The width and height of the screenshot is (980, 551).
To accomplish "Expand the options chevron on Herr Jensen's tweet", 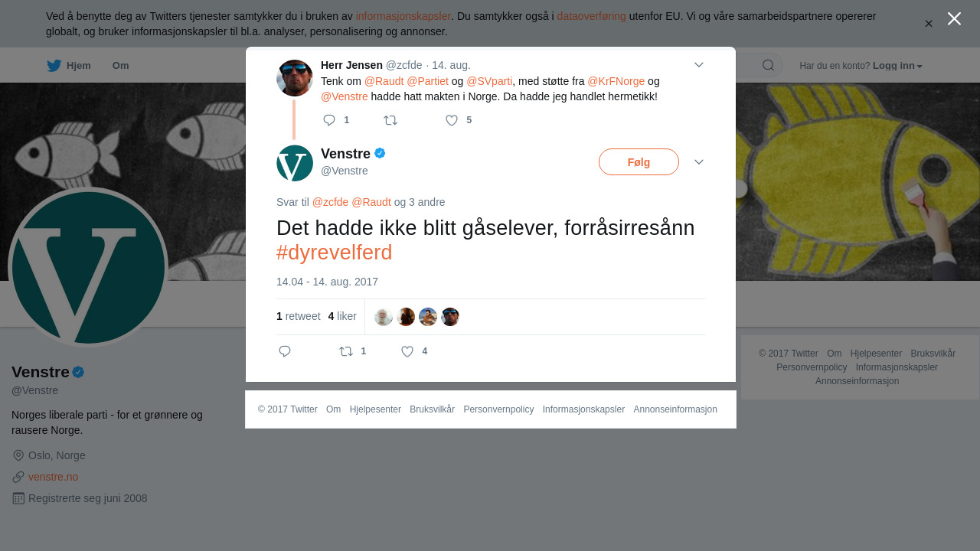I will (x=699, y=65).
